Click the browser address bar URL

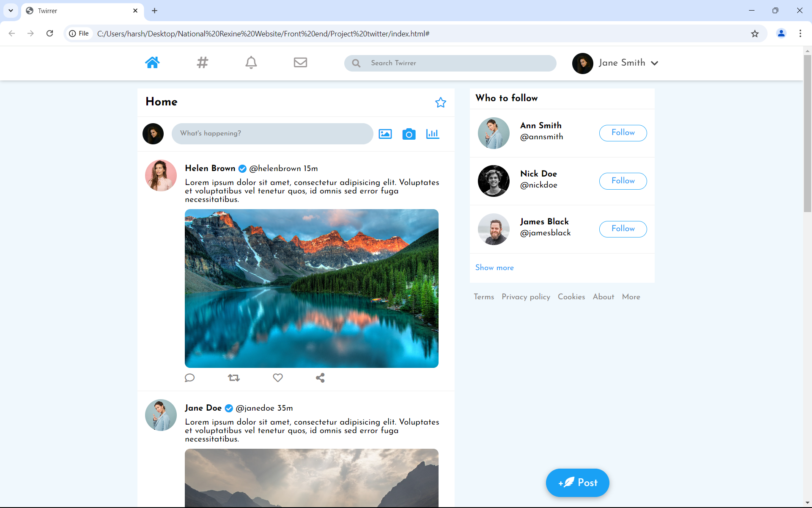(x=263, y=33)
